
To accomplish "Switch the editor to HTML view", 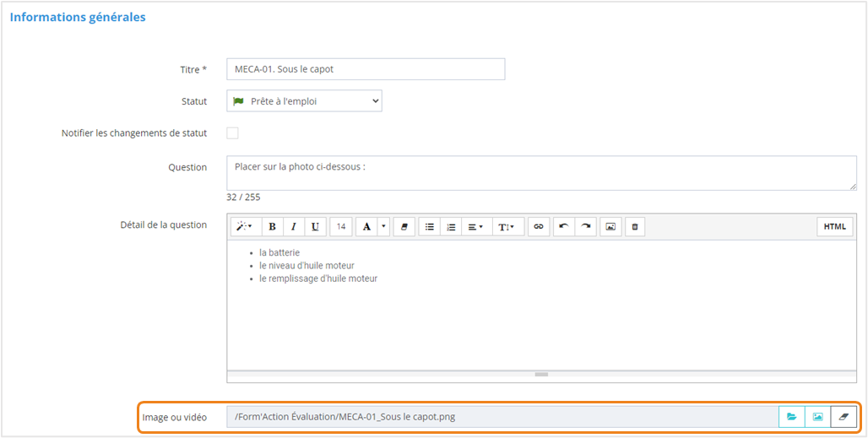I will (x=834, y=226).
